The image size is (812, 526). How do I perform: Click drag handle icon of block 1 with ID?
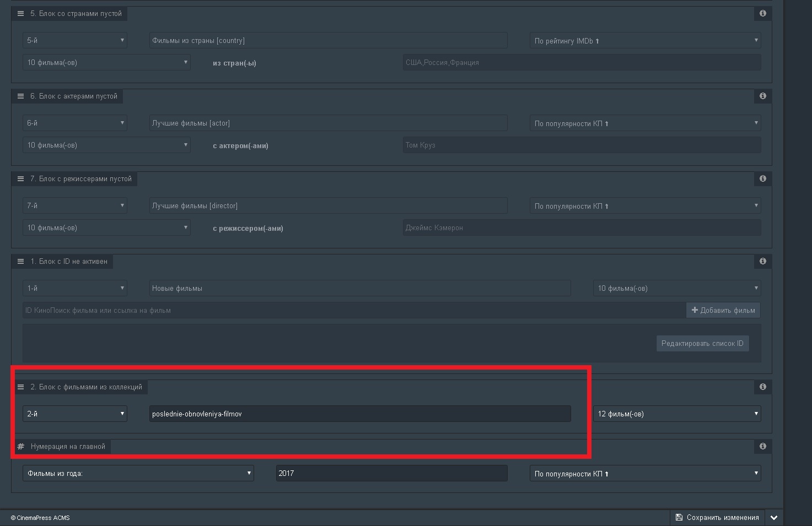(20, 261)
